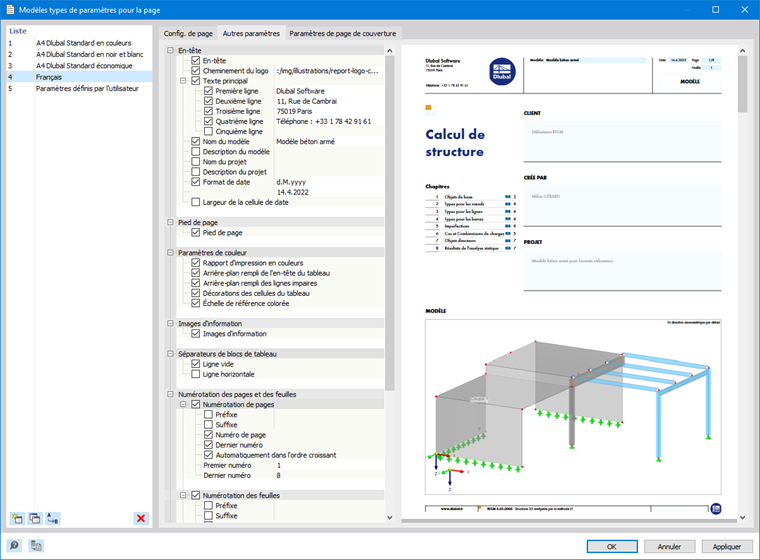Click the 3D model image in preview

[573, 407]
